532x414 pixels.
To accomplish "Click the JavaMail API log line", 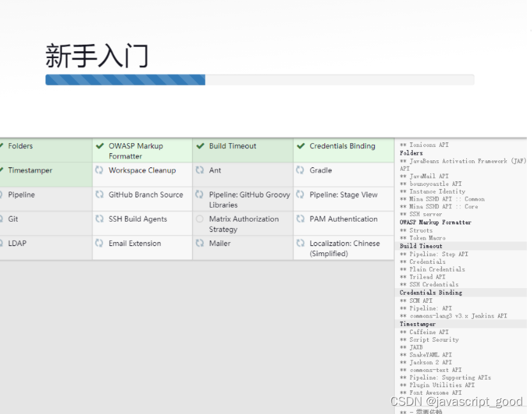I will (424, 176).
